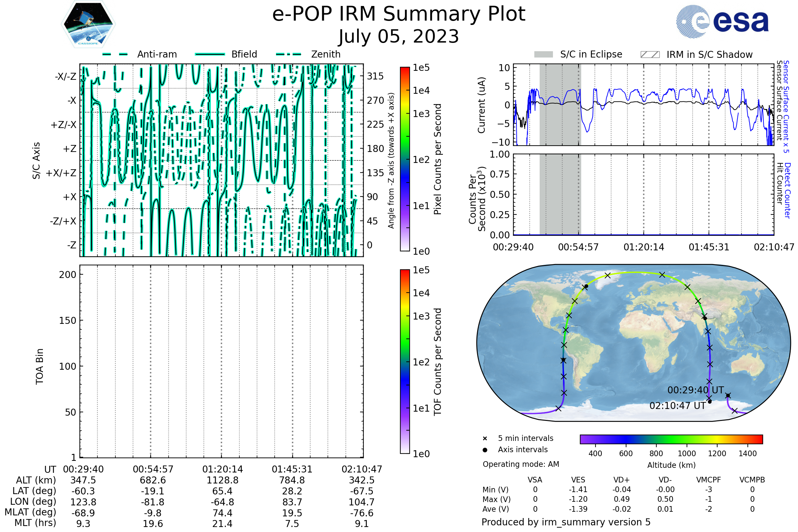
Task: Click the VMCPF column header
Action: click(709, 480)
